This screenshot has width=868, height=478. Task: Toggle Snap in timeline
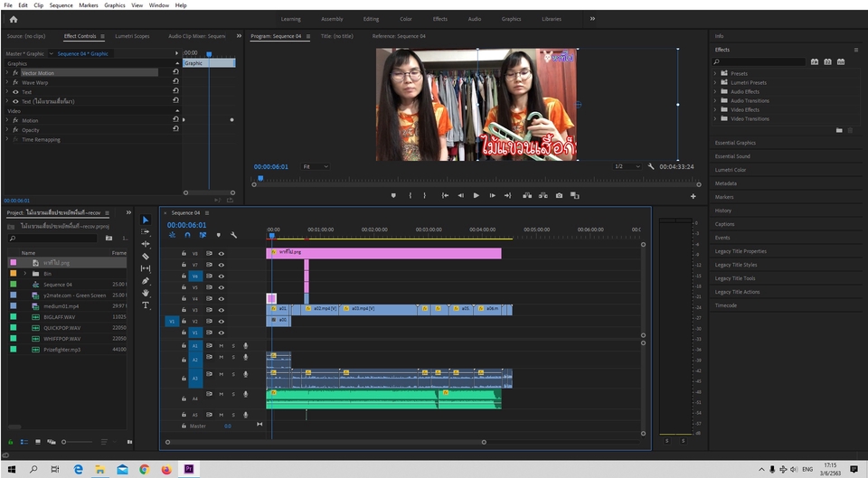pyautogui.click(x=188, y=235)
